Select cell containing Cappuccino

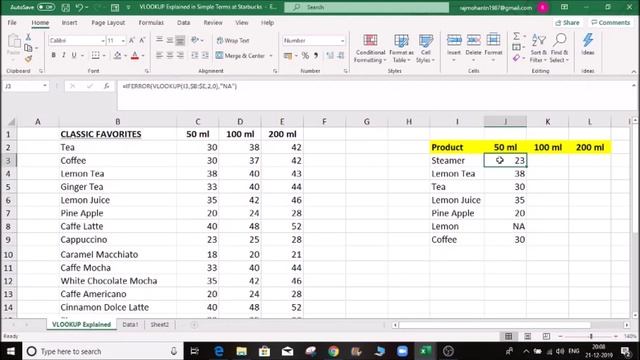(118, 240)
